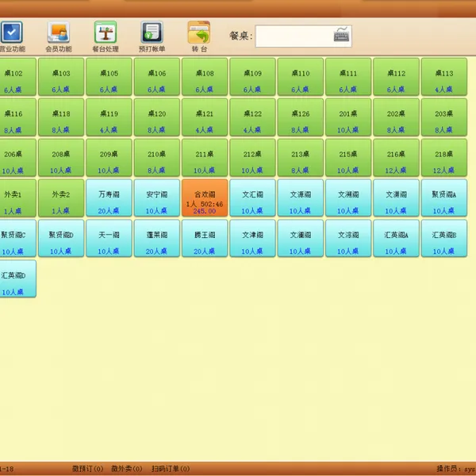
Task: Choose the 209桌 table tile
Action: (x=109, y=158)
